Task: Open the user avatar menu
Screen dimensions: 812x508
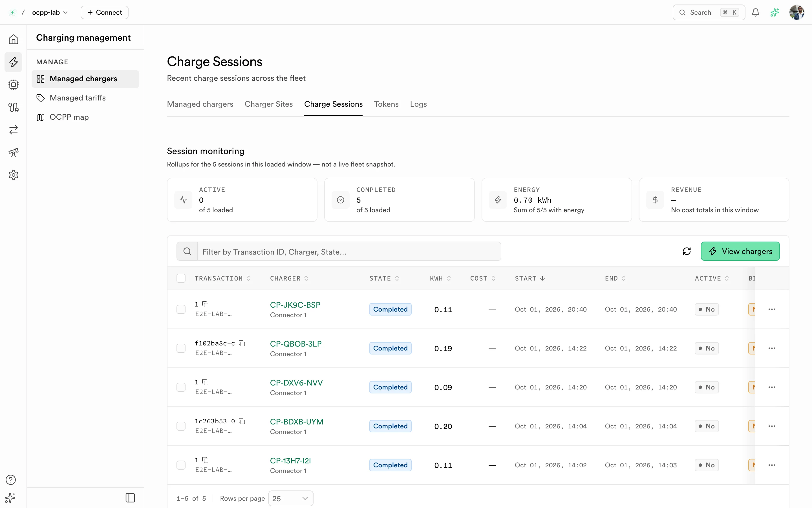Action: point(796,12)
